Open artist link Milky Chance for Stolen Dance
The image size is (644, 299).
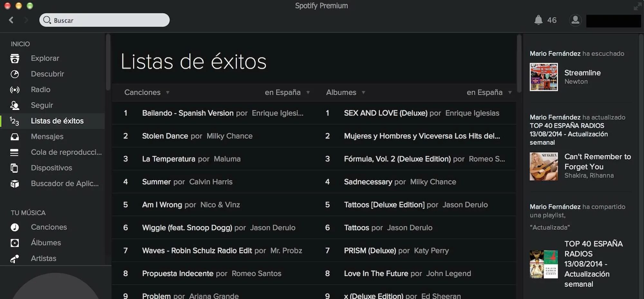[x=229, y=136]
